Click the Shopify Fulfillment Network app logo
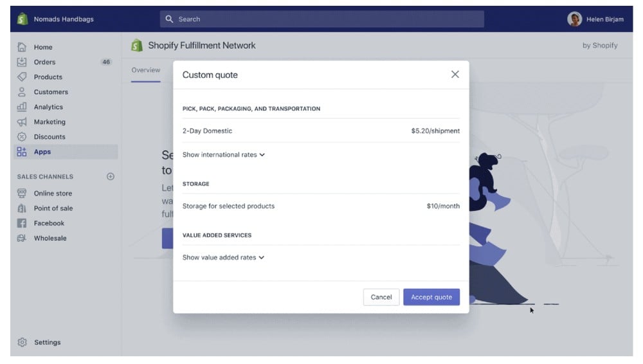Viewport: 643px width, 364px height. click(137, 45)
